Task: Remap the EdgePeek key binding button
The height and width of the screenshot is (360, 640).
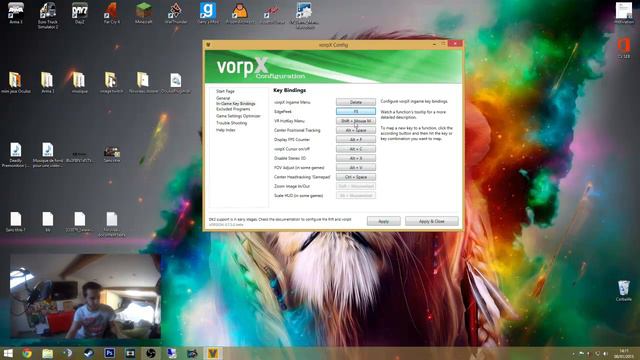Action: tap(356, 111)
